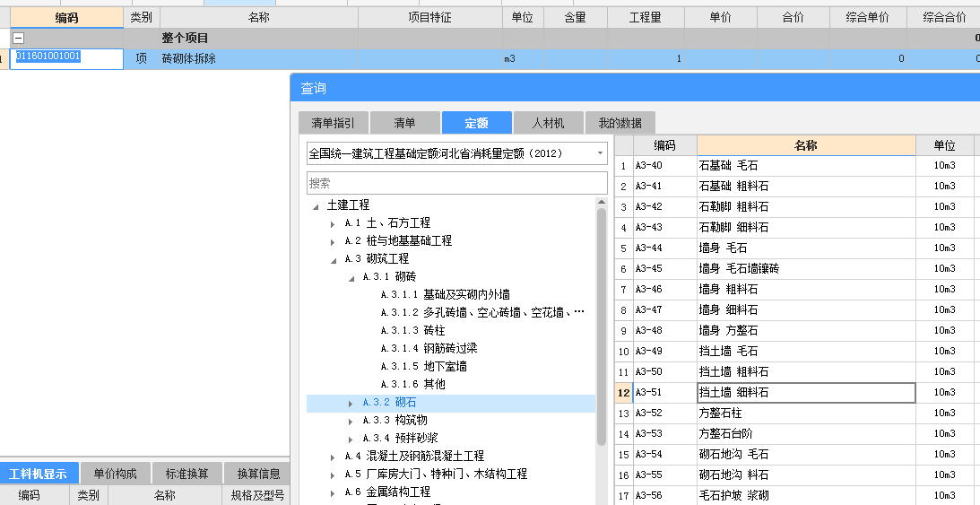Expand the A.6 金属结构工程 node

334,493
